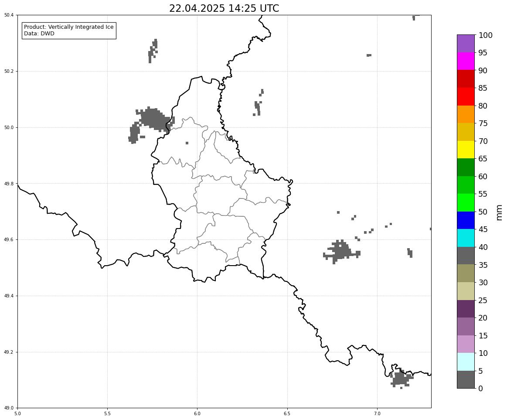Select the mauve 15–20 colorbar segment
The image size is (507, 420).
click(x=466, y=326)
